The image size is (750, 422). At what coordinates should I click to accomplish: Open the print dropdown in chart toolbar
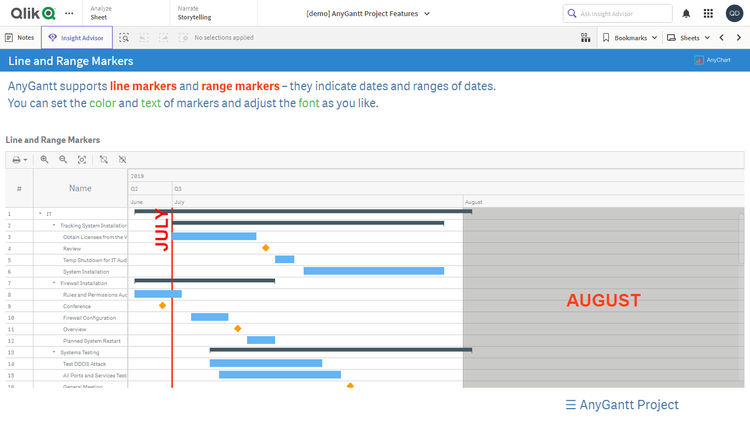19,159
